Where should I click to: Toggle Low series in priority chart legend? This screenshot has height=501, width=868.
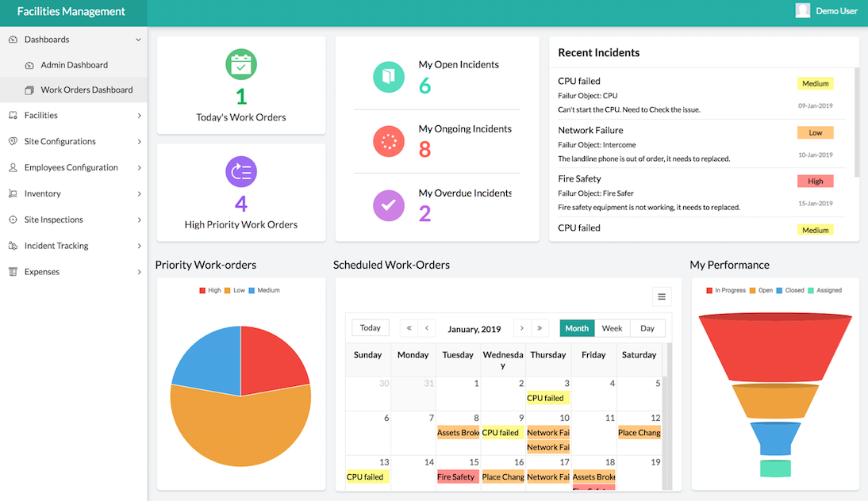pos(234,290)
